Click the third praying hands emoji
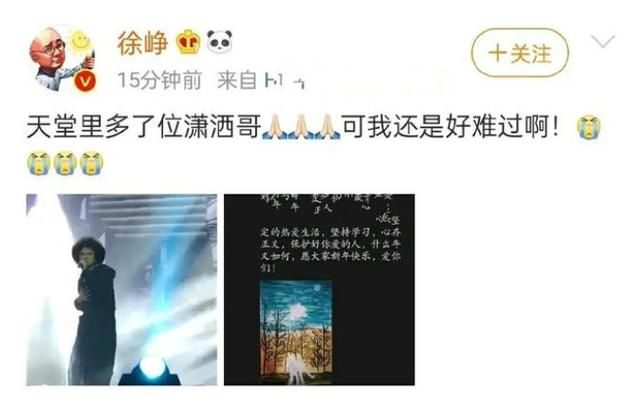This screenshot has width=640, height=408. pyautogui.click(x=327, y=127)
